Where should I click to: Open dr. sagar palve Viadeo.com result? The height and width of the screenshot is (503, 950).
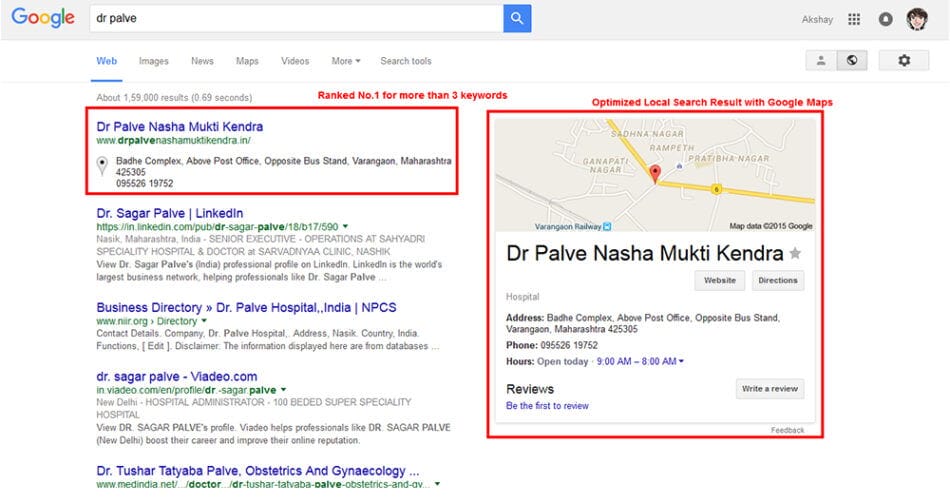(x=177, y=376)
